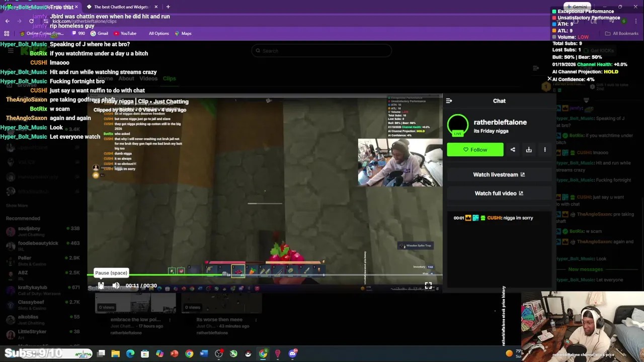The width and height of the screenshot is (644, 362).
Task: Open the browser apps grid icon
Action: tap(7, 33)
